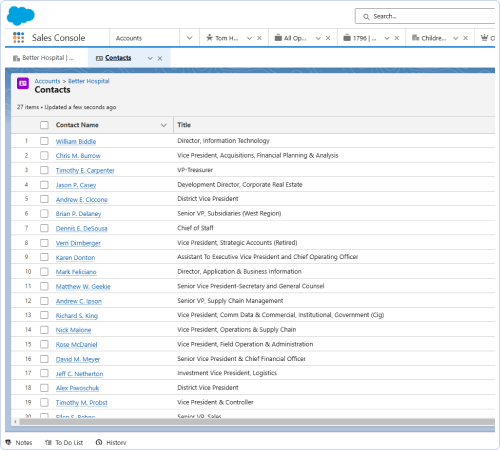Open contact Rose McDaniel
Viewport: 500px width, 450px height.
point(76,344)
